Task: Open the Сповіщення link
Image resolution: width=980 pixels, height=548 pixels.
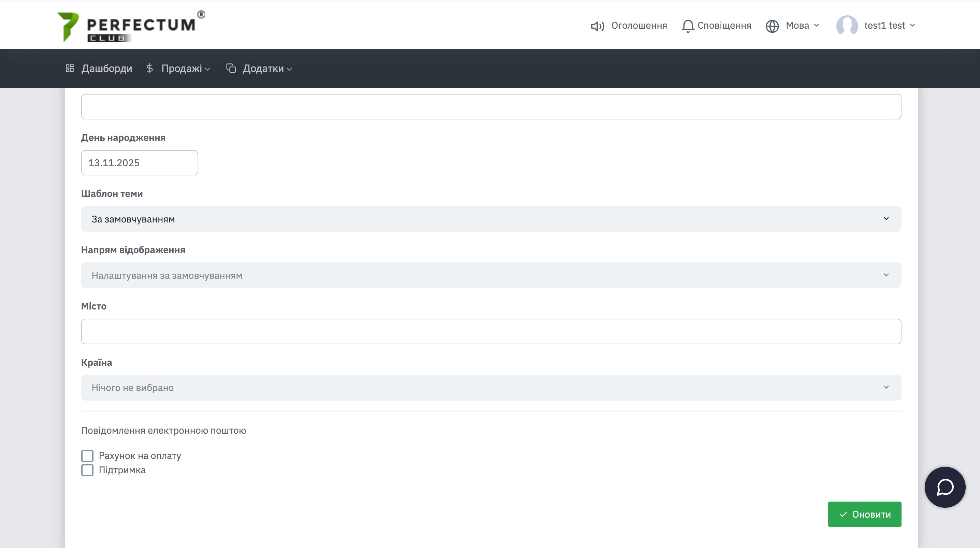Action: pos(724,26)
